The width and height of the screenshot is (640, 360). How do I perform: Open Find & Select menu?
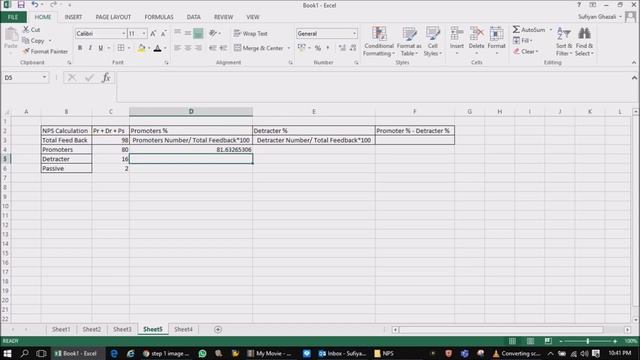[x=584, y=41]
